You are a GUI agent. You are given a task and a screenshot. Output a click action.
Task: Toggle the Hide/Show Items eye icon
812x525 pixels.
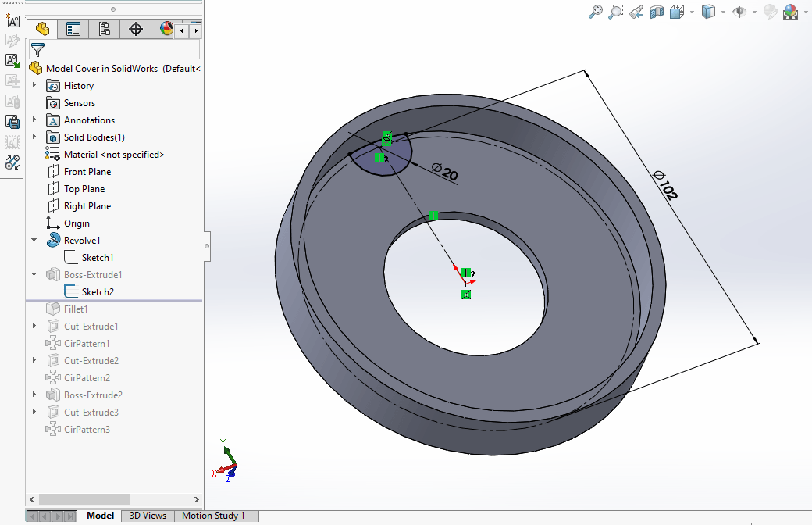click(739, 12)
